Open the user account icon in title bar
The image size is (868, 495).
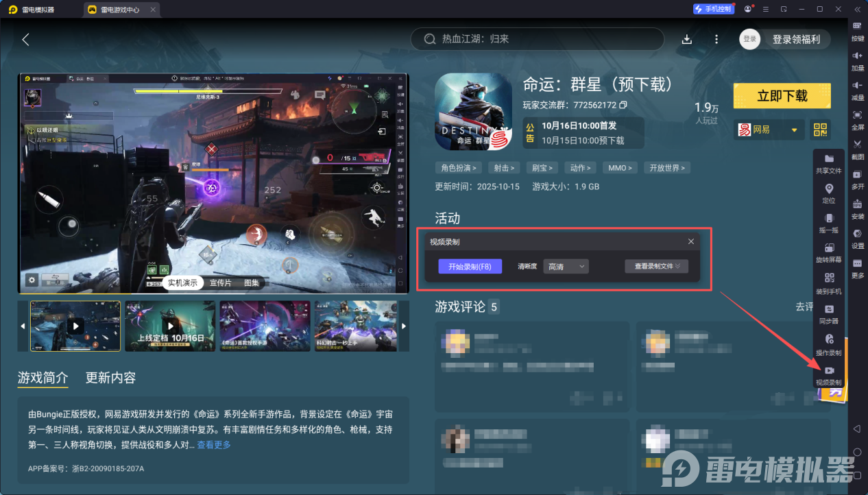[x=747, y=10]
